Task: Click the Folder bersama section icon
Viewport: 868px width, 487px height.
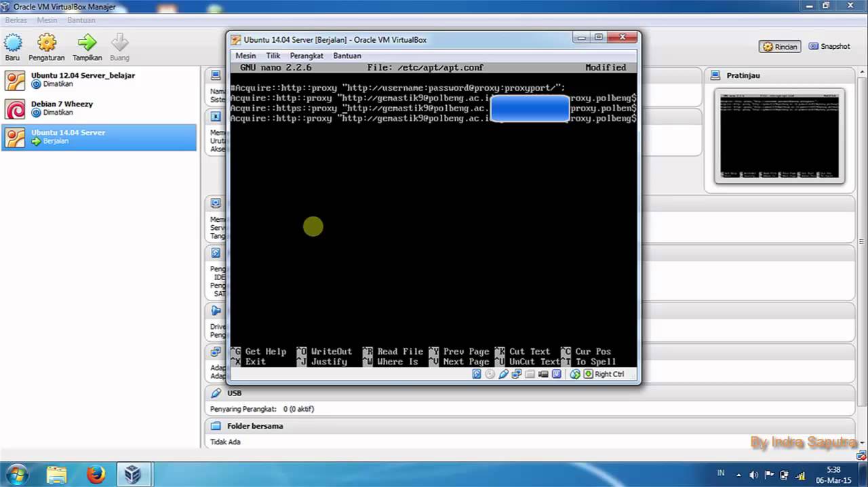Action: coord(216,426)
